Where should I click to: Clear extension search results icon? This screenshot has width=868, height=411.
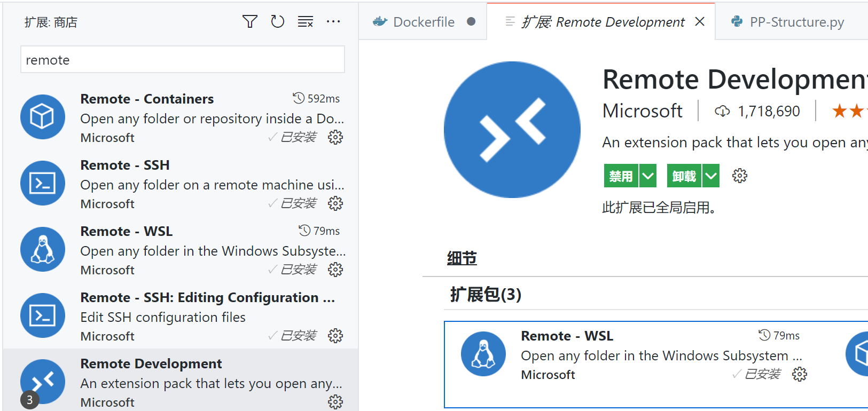point(306,22)
